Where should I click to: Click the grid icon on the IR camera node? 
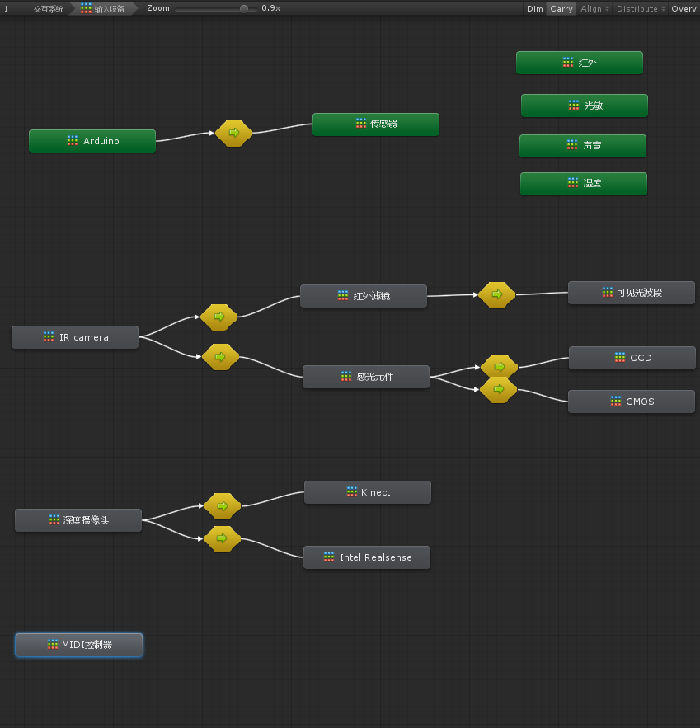click(49, 336)
